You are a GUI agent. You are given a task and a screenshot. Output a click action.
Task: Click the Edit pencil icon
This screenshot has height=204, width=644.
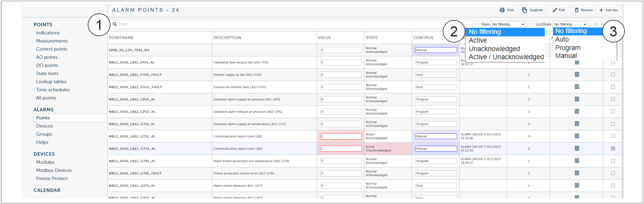point(555,10)
